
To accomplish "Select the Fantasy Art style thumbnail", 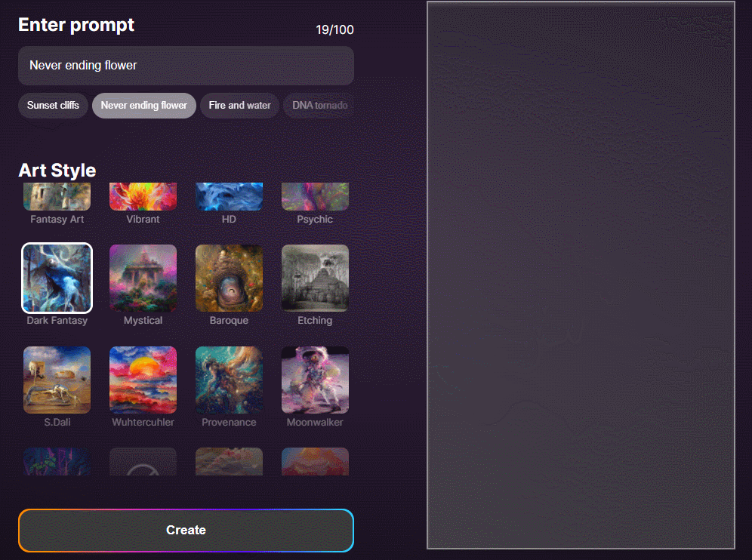I will pos(57,196).
